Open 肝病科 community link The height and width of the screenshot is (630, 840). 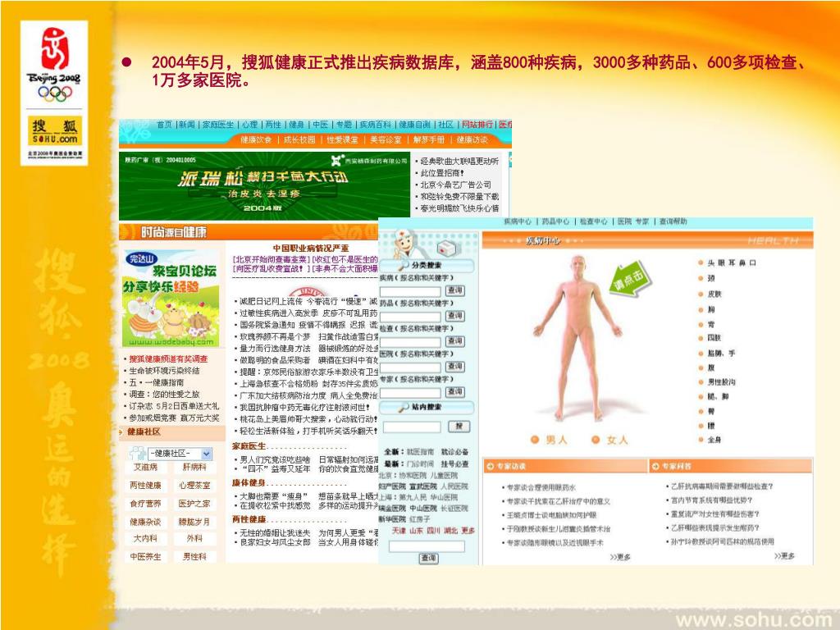point(194,467)
